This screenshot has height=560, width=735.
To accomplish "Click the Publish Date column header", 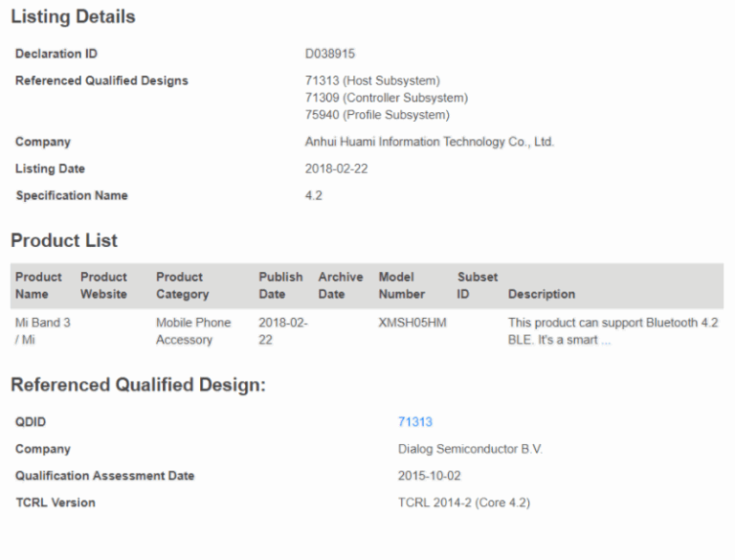I will [280, 285].
